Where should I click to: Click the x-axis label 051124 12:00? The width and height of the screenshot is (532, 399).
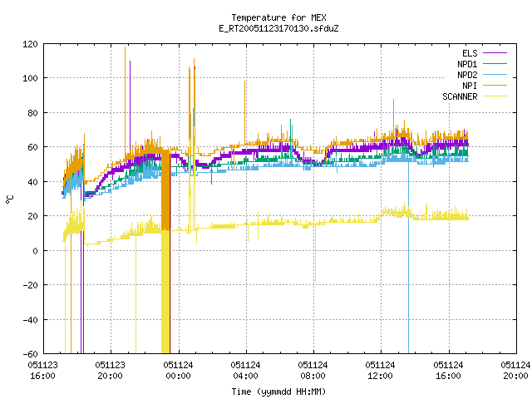tap(381, 371)
